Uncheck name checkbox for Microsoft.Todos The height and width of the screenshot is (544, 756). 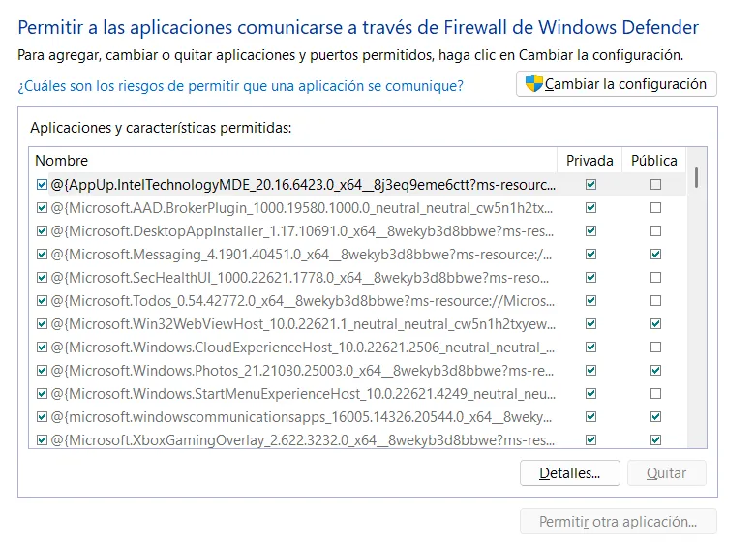click(42, 300)
